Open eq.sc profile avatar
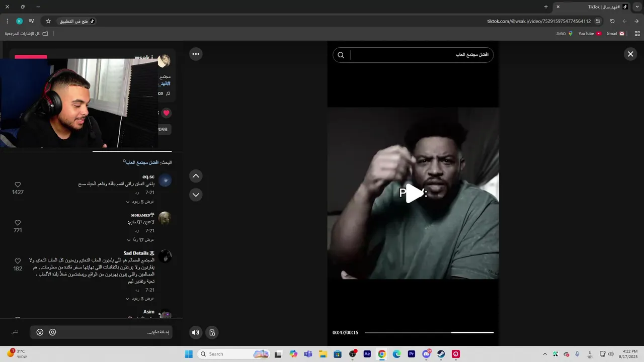 point(165,180)
